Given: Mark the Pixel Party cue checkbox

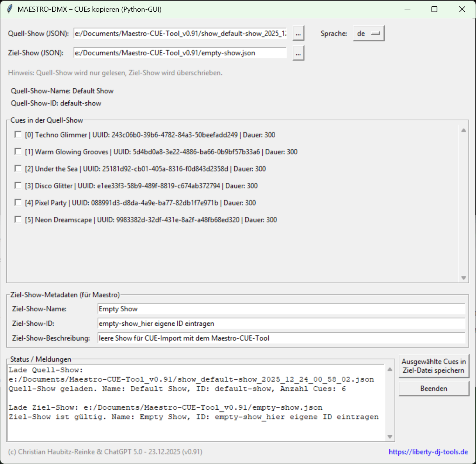Looking at the screenshot, I should (x=18, y=203).
